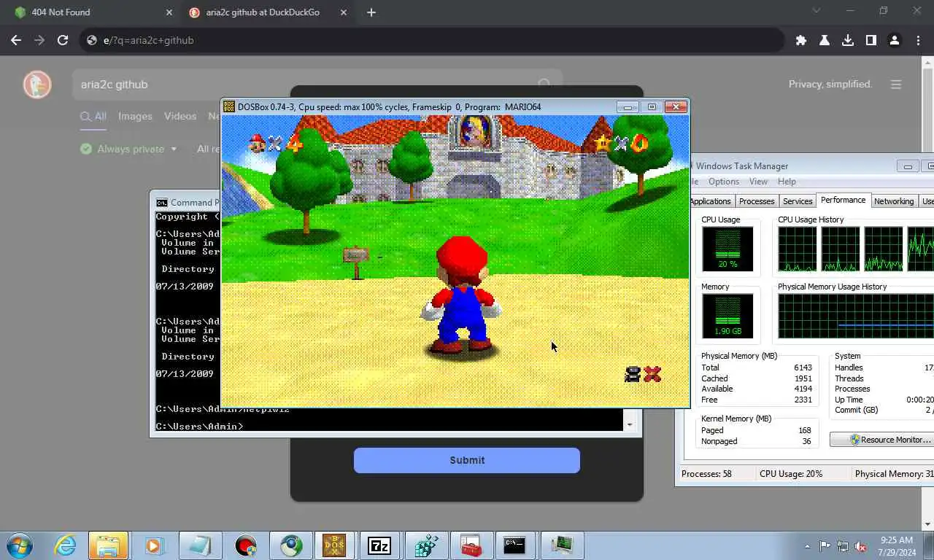
Task: Switch to Command Prompt taskbar icon
Action: pos(514,545)
